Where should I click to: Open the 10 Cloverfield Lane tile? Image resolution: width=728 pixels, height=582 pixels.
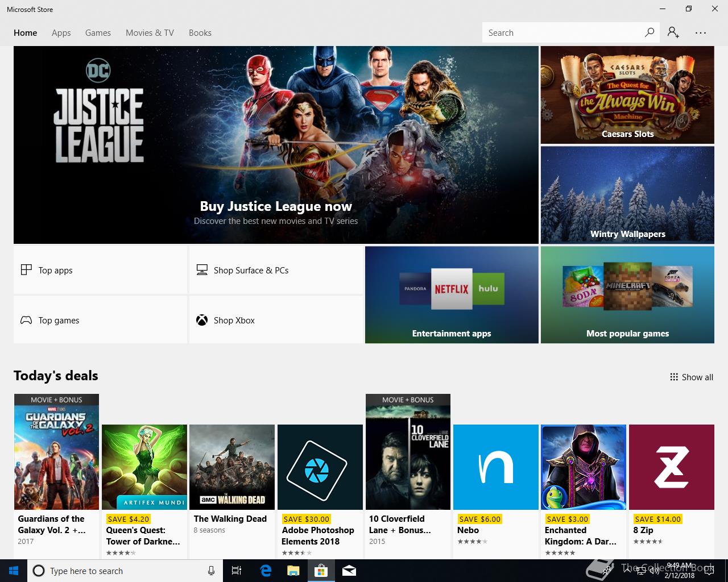(x=408, y=476)
